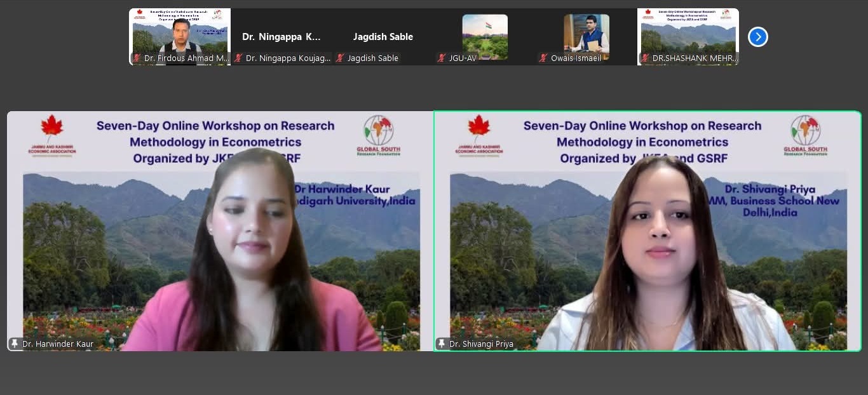Click Dr. Harwinder Kaur's pinned video

pos(220,241)
